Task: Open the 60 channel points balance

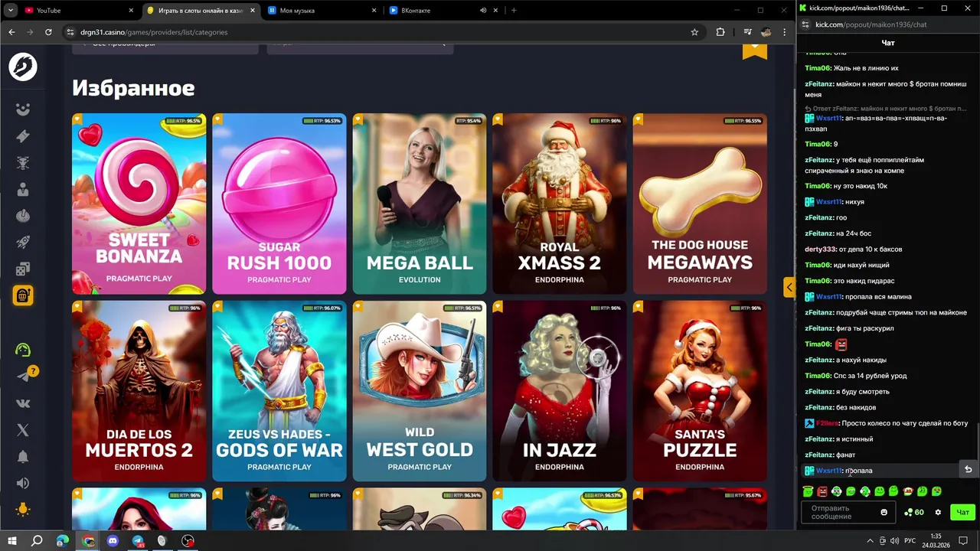Action: (914, 512)
